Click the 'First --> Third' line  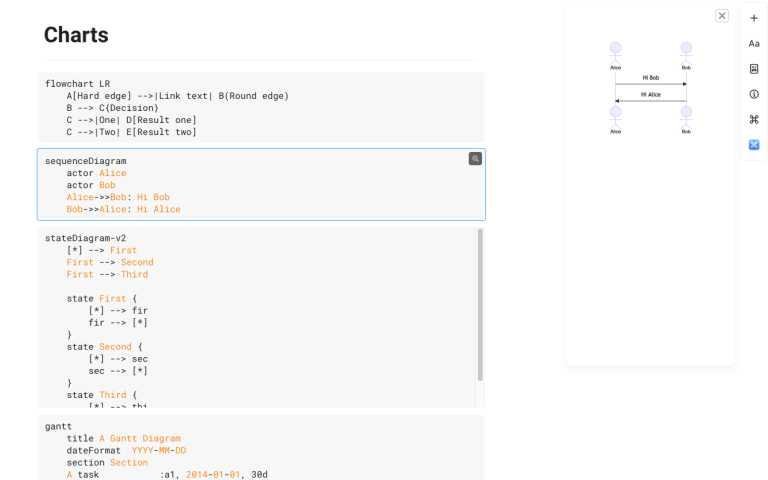107,274
